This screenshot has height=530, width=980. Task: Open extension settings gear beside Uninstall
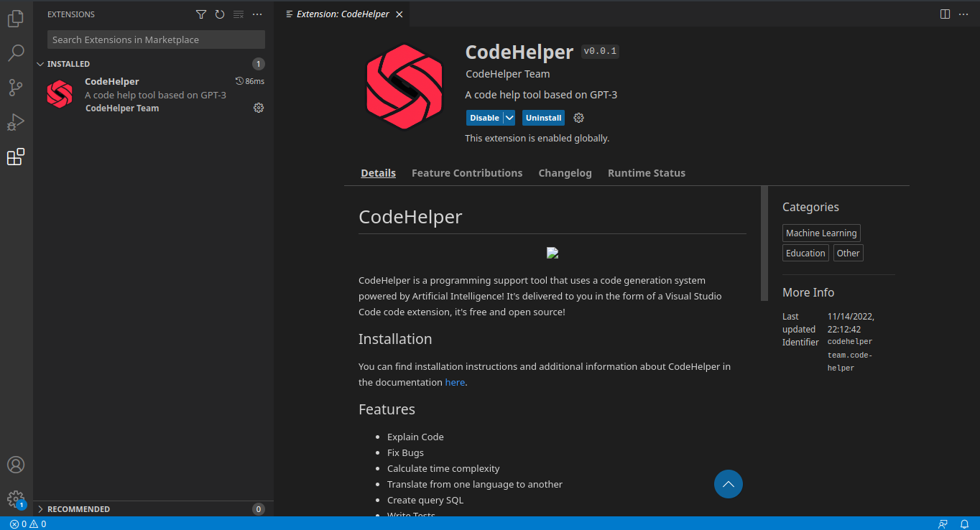coord(579,118)
